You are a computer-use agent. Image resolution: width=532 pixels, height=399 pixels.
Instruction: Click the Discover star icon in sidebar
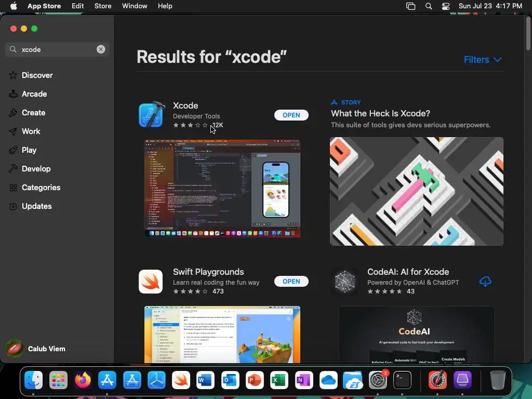pyautogui.click(x=13, y=75)
